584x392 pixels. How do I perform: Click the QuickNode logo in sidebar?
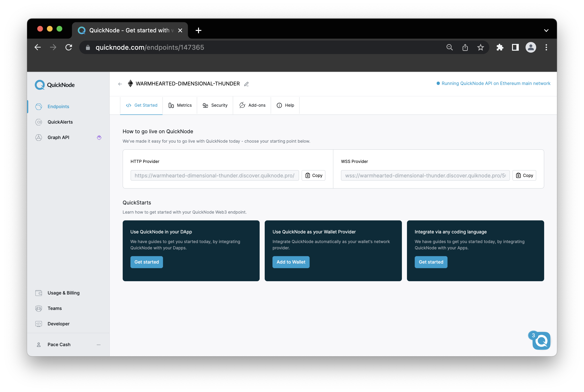point(55,85)
